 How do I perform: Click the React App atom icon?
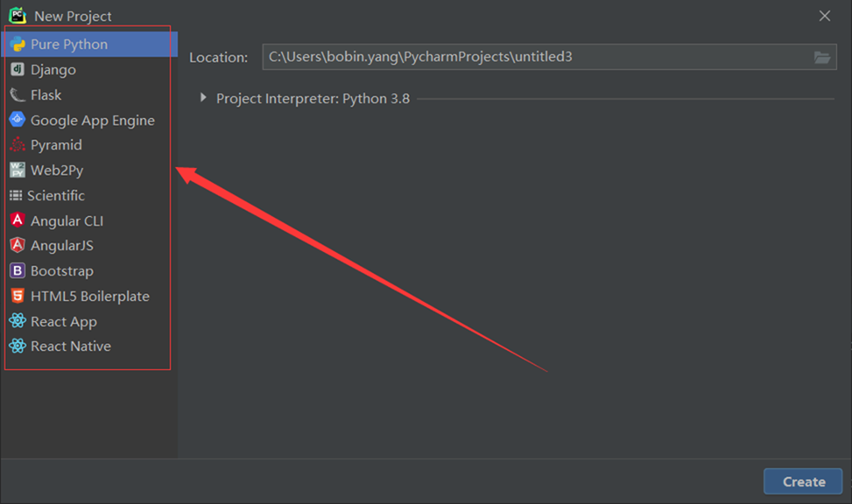tap(18, 321)
